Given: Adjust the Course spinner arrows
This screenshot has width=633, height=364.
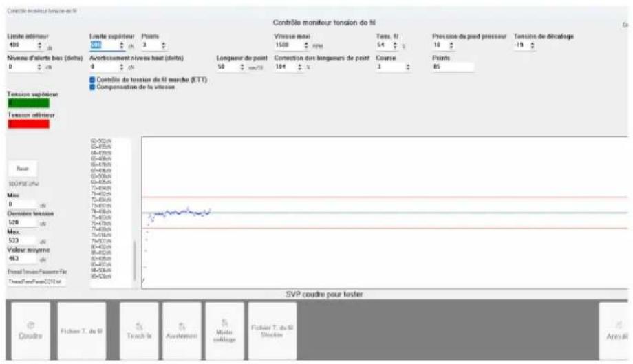Looking at the screenshot, I should [408, 67].
